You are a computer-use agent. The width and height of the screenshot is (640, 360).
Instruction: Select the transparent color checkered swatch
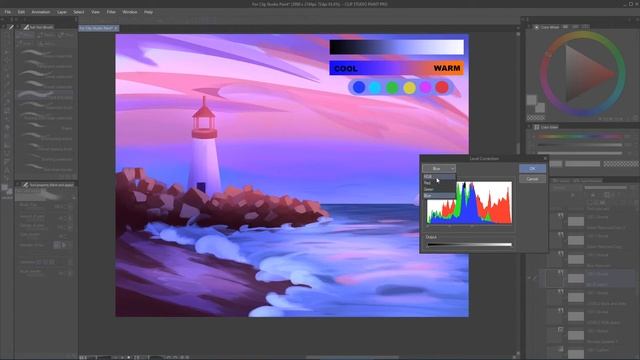(536, 118)
